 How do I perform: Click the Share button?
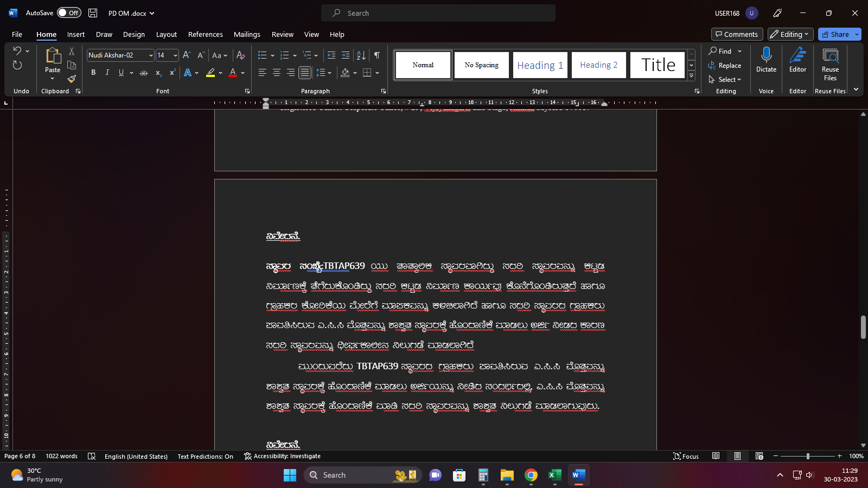(835, 34)
